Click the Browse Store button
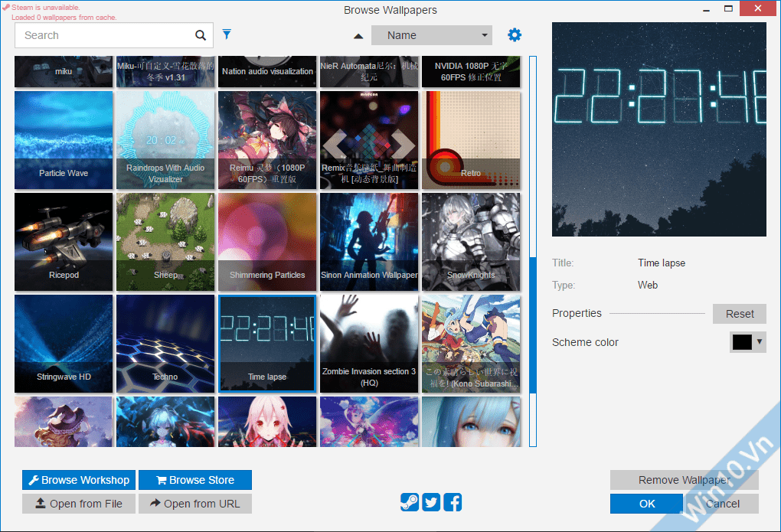The height and width of the screenshot is (532, 781). (x=195, y=480)
